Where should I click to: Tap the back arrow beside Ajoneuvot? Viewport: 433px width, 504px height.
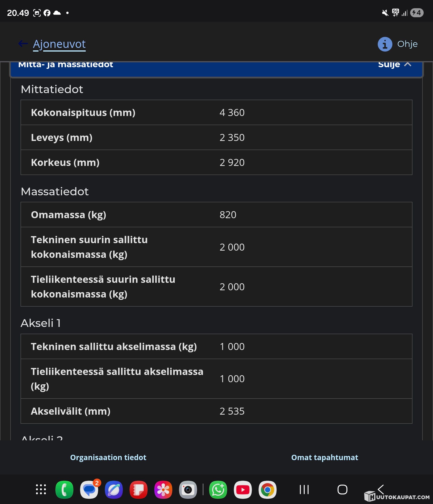point(23,44)
